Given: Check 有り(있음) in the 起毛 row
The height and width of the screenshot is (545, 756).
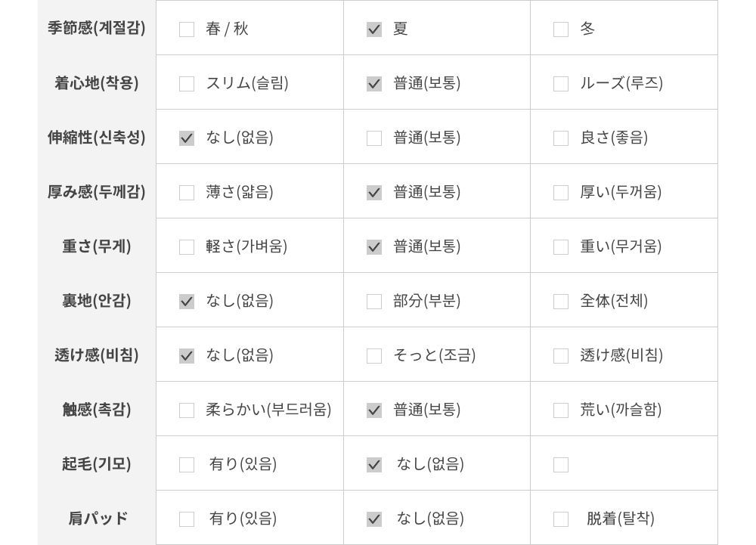Looking at the screenshot, I should click(x=187, y=465).
